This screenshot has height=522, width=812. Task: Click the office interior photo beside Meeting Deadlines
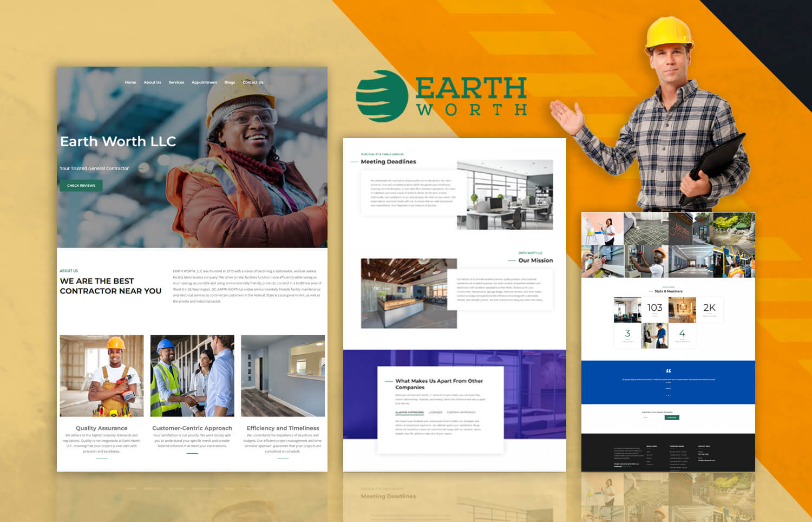click(506, 195)
